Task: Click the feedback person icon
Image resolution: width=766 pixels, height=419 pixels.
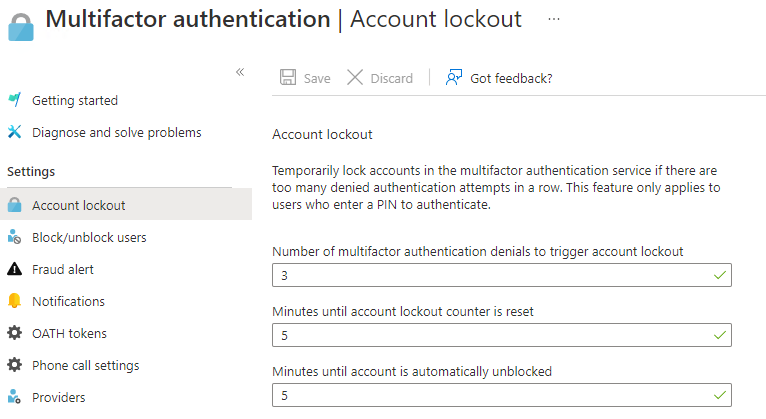Action: (x=454, y=77)
